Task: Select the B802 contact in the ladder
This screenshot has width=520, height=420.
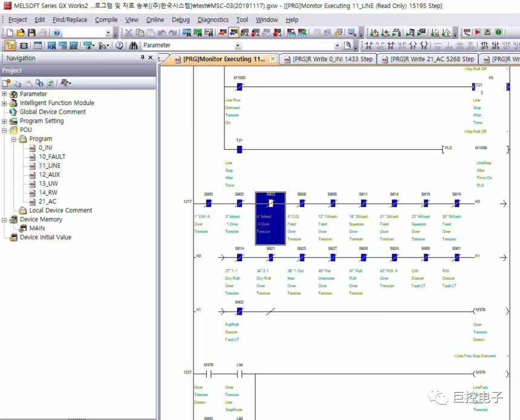Action: [239, 204]
